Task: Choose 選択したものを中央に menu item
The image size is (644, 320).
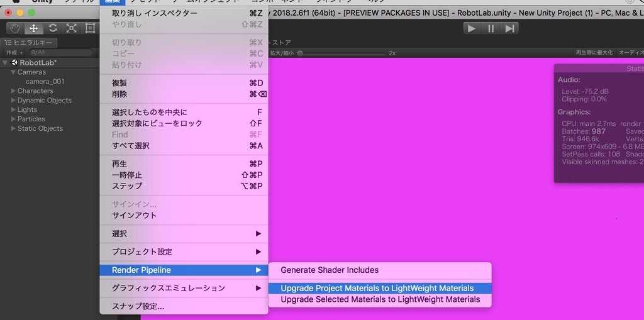Action: (x=184, y=112)
